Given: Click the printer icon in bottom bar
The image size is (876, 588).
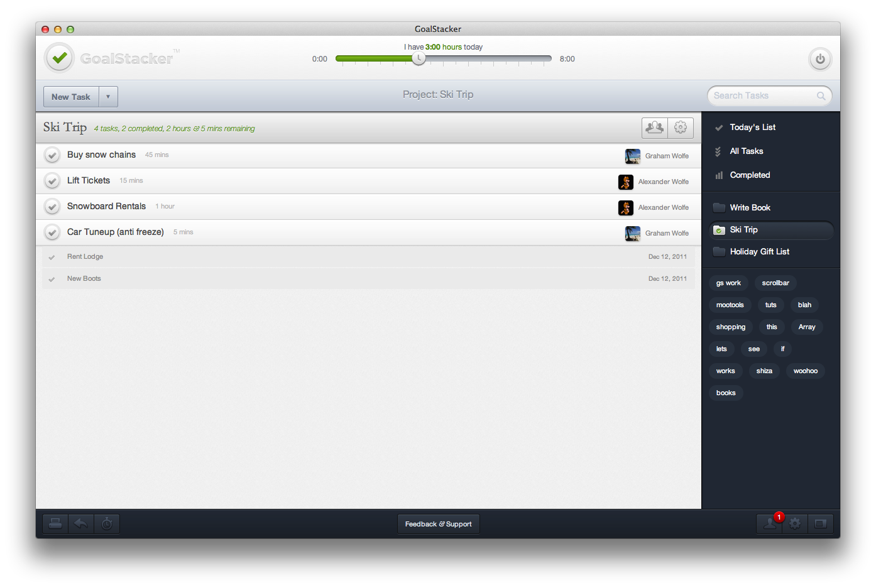Looking at the screenshot, I should pos(55,523).
